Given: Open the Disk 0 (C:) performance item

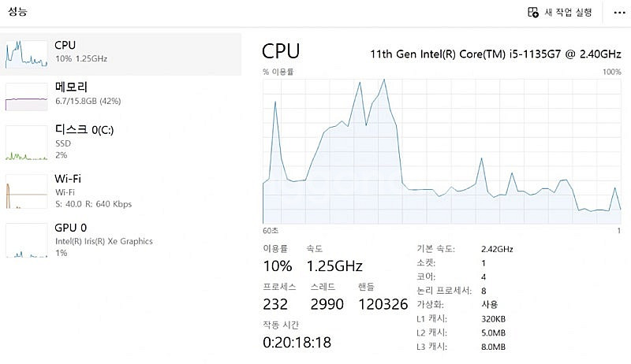Looking at the screenshot, I should (x=121, y=142).
